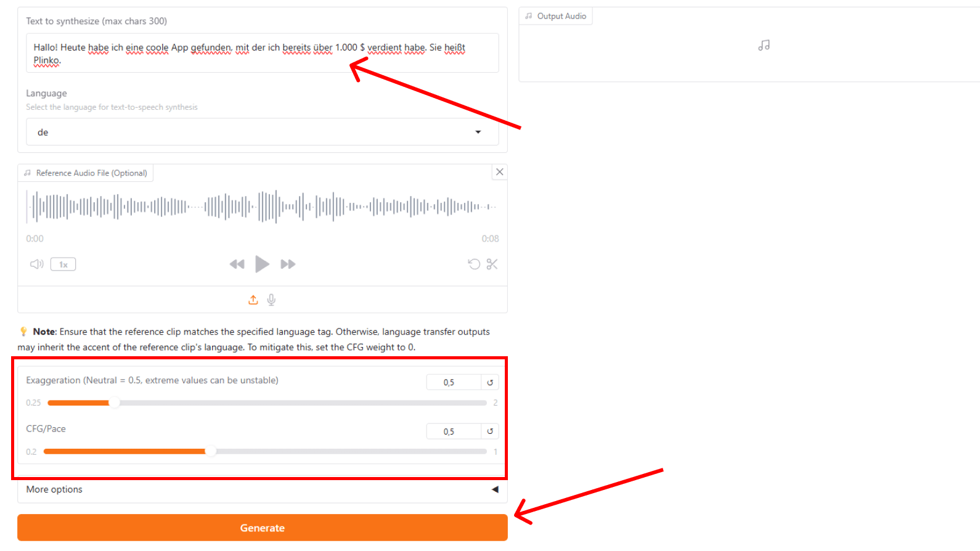
Task: Click the CFG/Pace number field
Action: tap(453, 431)
